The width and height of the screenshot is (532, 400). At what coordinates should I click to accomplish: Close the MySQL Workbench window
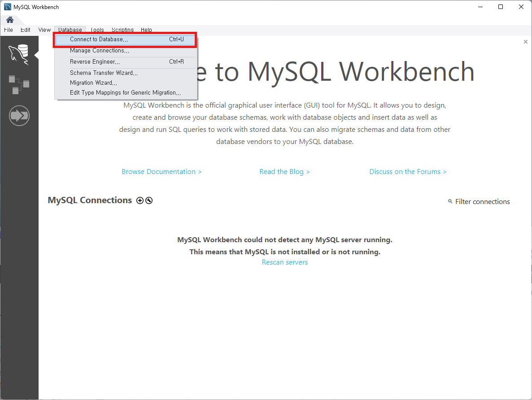(521, 7)
